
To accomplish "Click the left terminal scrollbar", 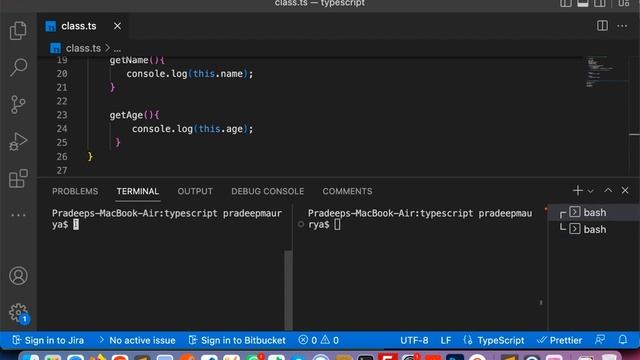I will click(288, 289).
